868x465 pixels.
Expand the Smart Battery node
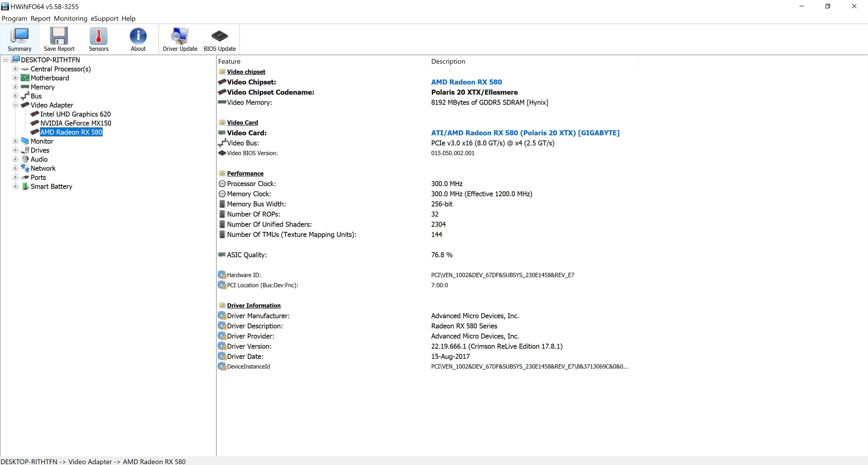point(15,186)
